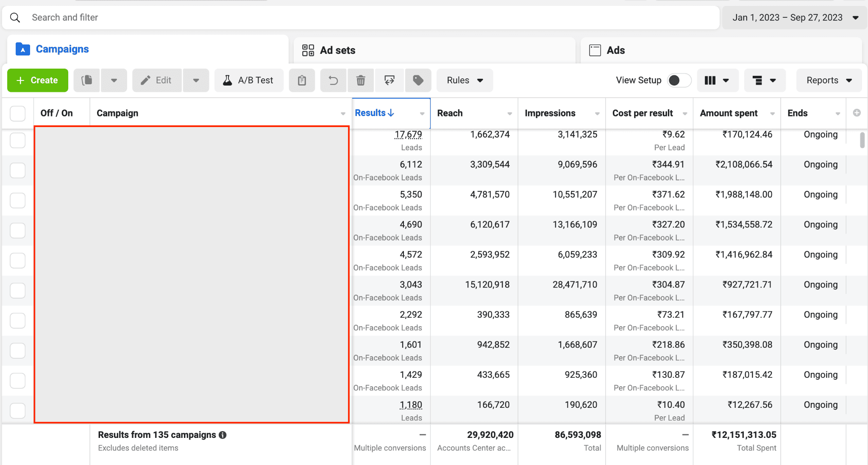Click the clipboard paste icon
This screenshot has height=465, width=868.
(302, 80)
